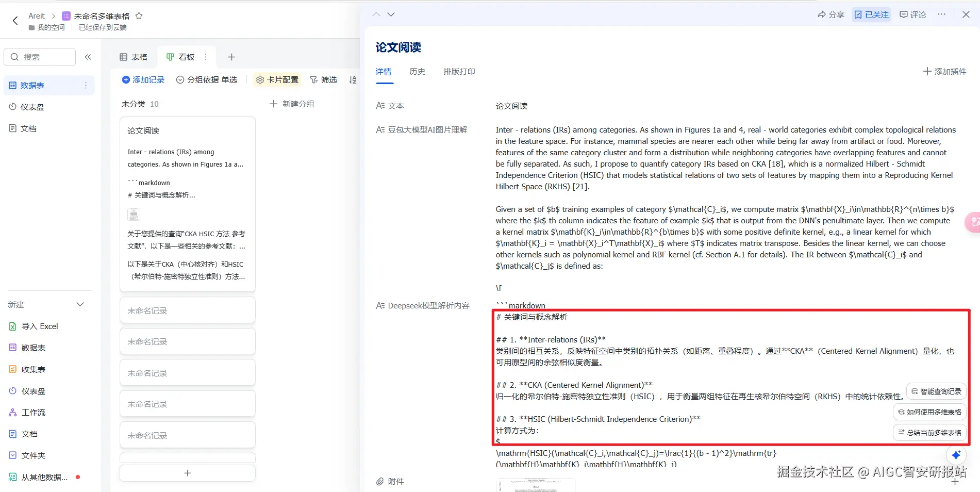The width and height of the screenshot is (980, 492).
Task: Add new card with plus at column bottom
Action: (188, 473)
